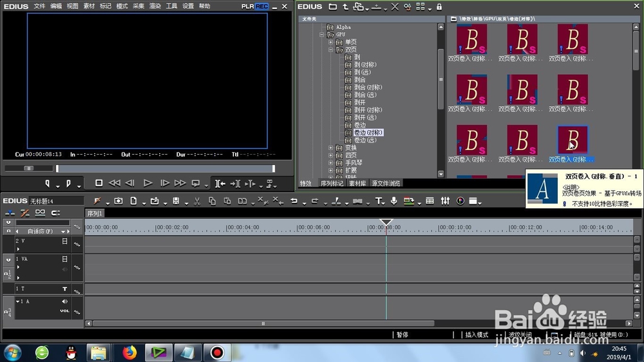Click the copy icon in timeline toolbar
644x362 pixels.
click(212, 201)
